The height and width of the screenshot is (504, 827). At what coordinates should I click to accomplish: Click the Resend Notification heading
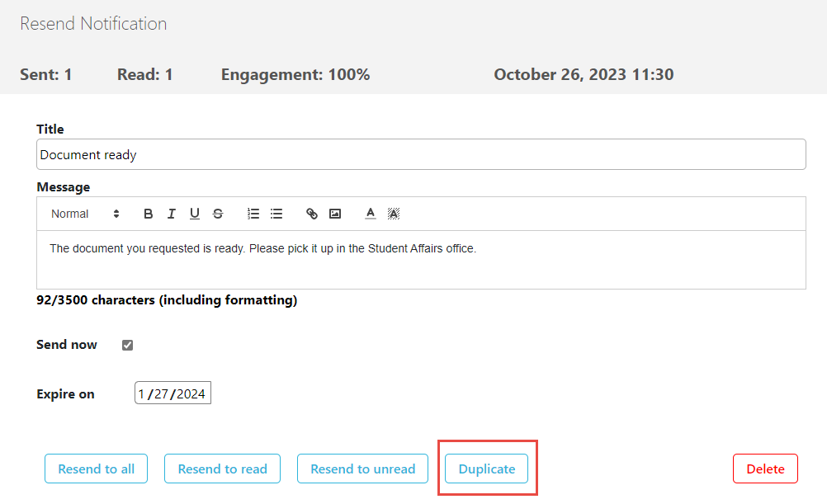[x=93, y=24]
